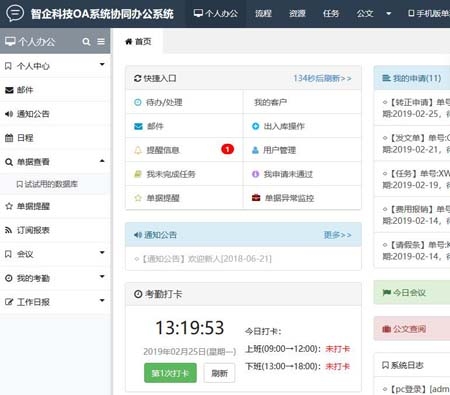Click the 下班 未打卡 status text

(x=338, y=366)
